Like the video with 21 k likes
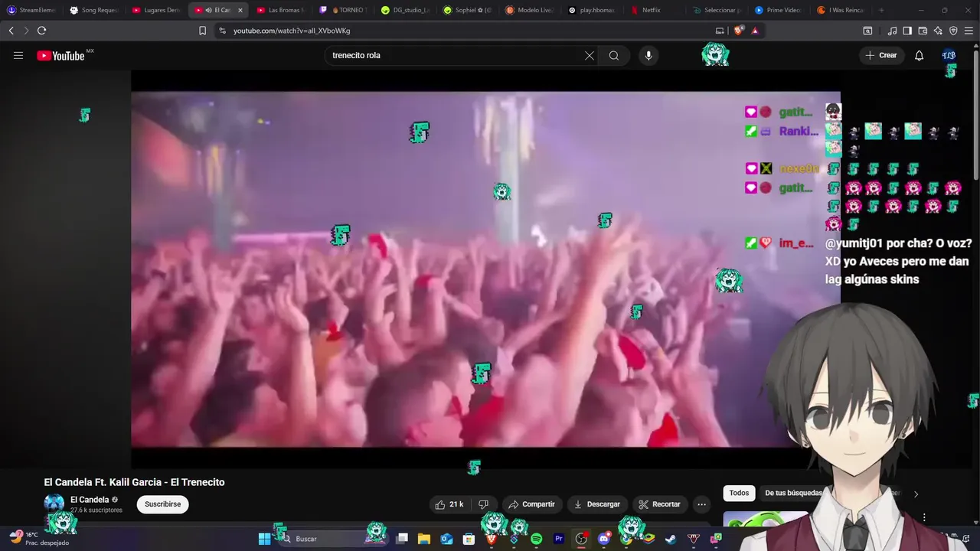The image size is (980, 551). point(449,504)
